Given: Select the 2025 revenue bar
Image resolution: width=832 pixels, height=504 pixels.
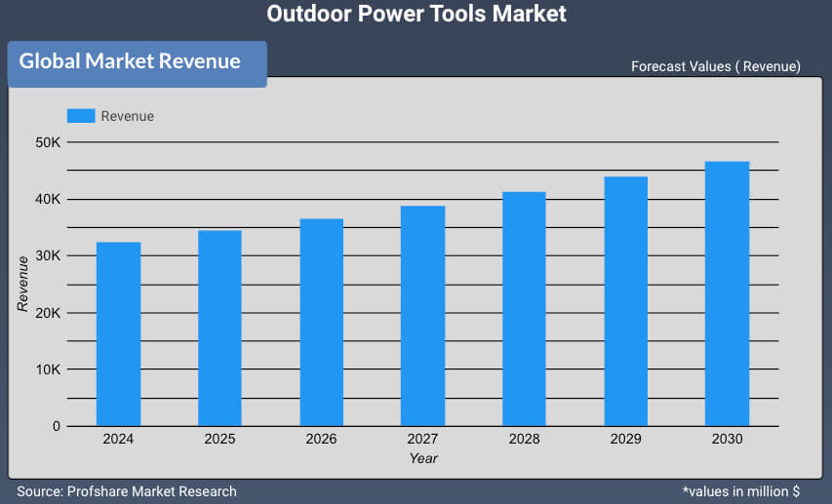Looking at the screenshot, I should click(x=219, y=328).
